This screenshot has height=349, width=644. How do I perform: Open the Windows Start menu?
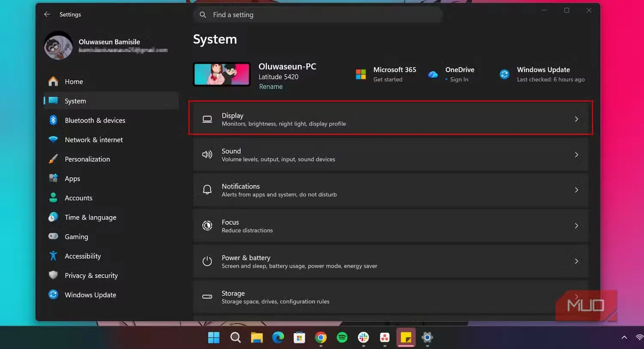click(214, 338)
